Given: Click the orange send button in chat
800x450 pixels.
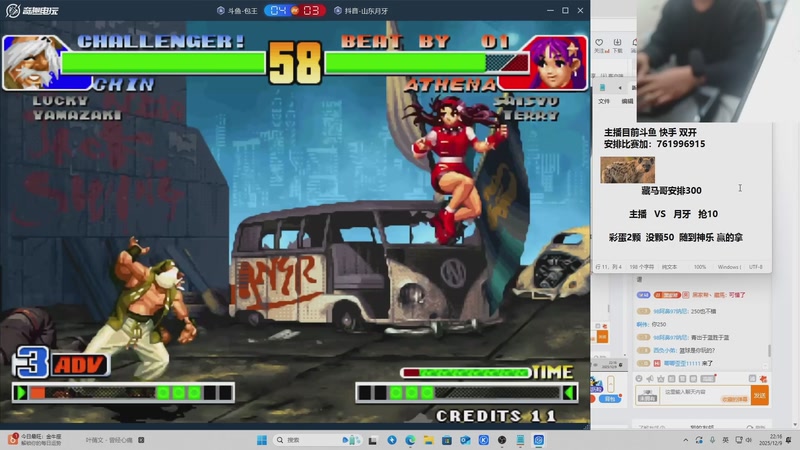Looking at the screenshot, I should 760,395.
